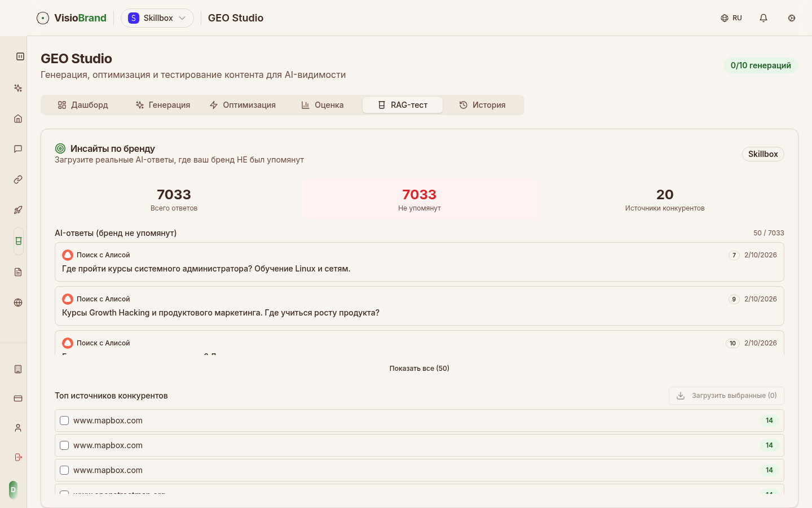The height and width of the screenshot is (508, 812).
Task: Open the Growth Hacking courses AI answer card
Action: (x=419, y=306)
